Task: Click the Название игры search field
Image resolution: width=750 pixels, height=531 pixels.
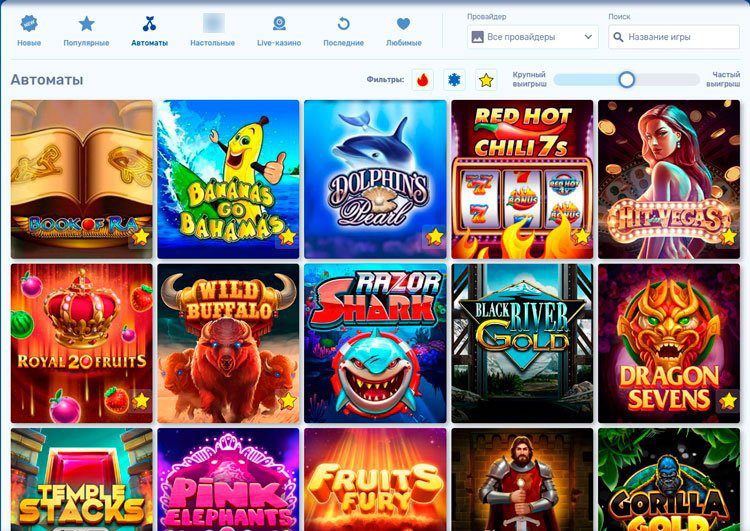Action: (x=673, y=37)
